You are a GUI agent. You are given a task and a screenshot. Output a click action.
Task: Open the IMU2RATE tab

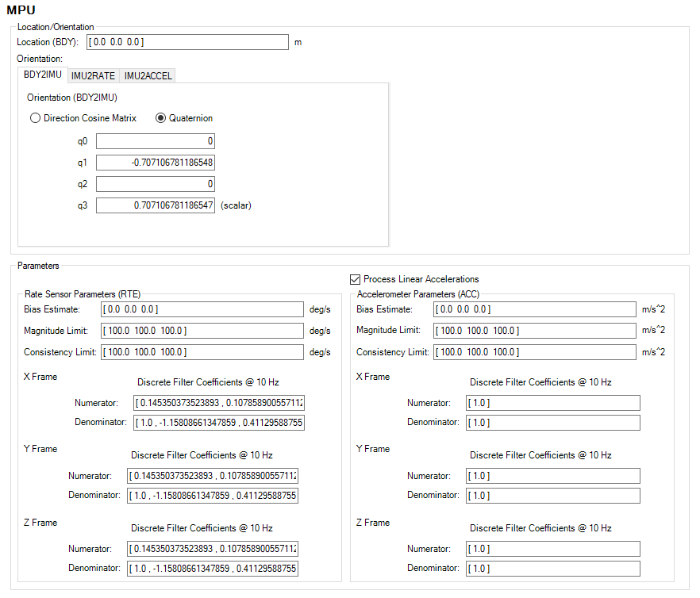coord(93,76)
